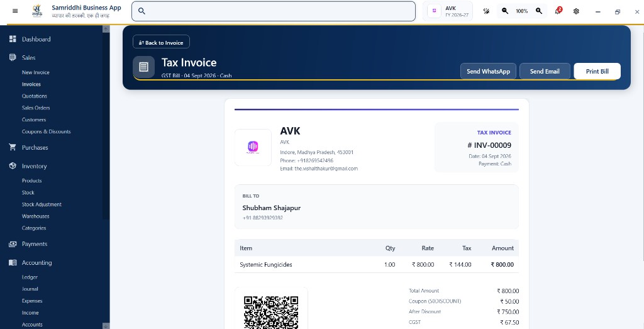This screenshot has height=329, width=644.
Task: Click Send Email
Action: (x=545, y=71)
